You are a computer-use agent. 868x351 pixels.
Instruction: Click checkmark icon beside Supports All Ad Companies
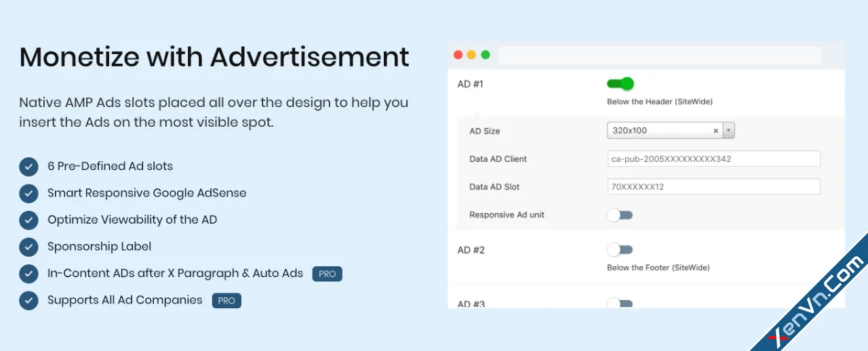point(28,300)
